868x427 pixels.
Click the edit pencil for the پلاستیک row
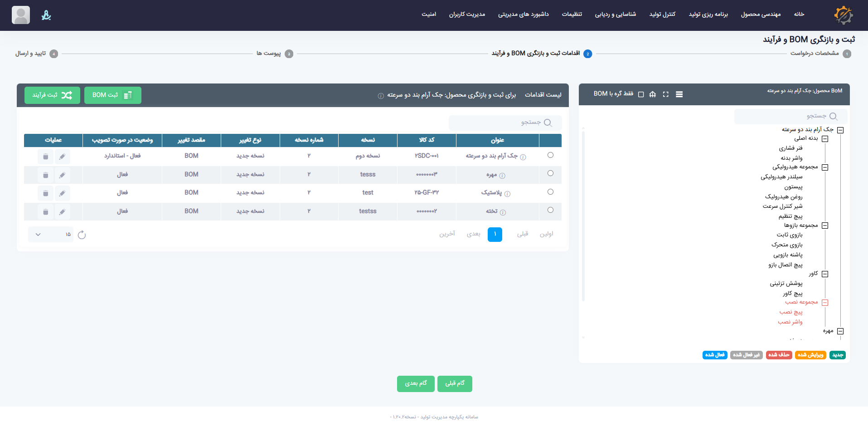point(62,193)
